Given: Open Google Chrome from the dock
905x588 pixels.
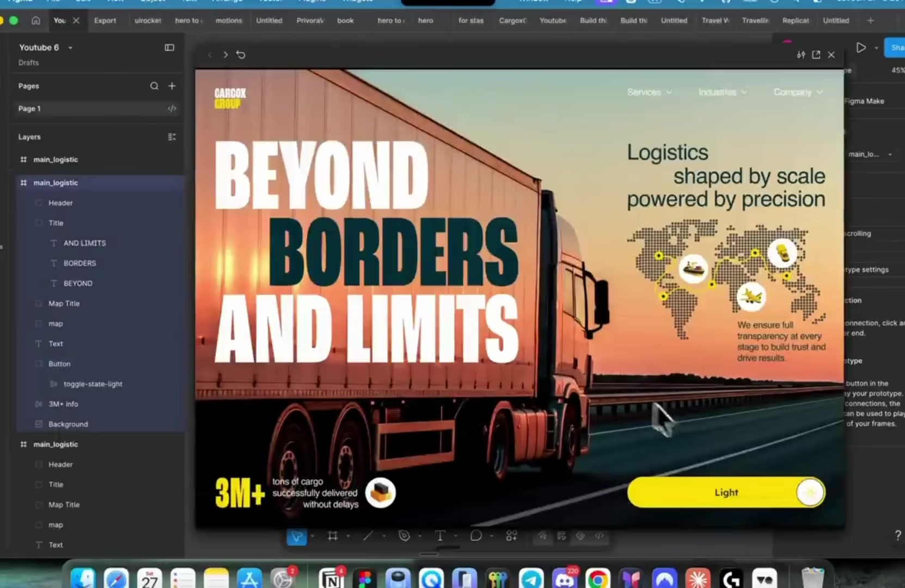Looking at the screenshot, I should coord(598,579).
